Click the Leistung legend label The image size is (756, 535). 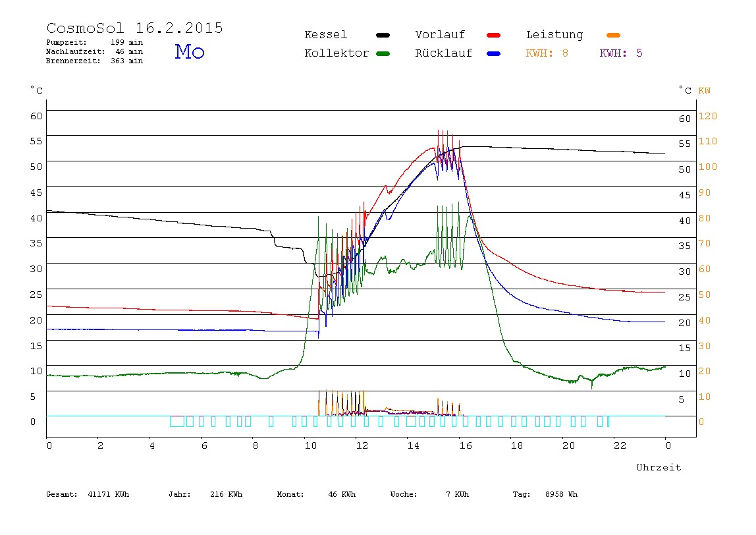click(x=554, y=35)
